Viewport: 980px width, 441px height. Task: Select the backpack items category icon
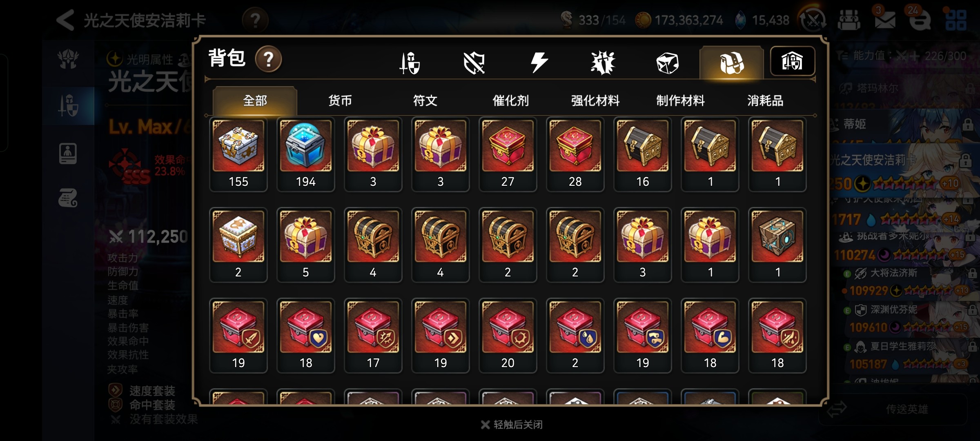pos(731,62)
